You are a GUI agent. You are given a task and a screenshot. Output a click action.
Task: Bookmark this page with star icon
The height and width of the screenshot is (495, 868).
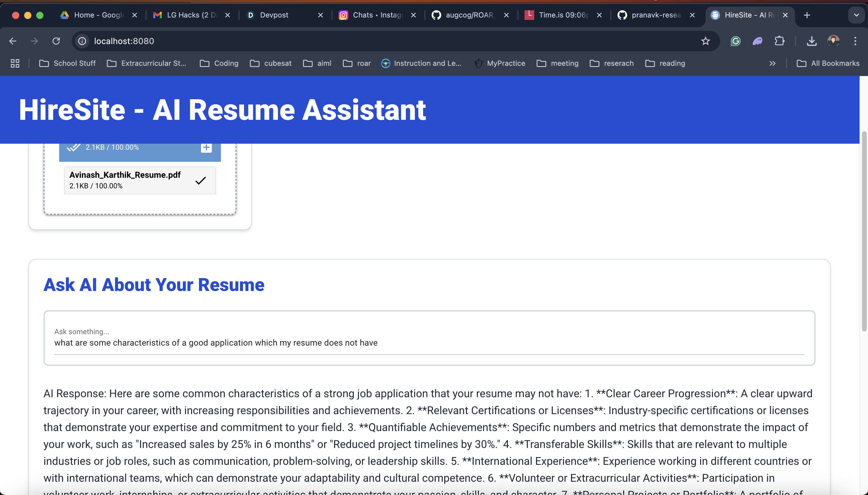[706, 41]
